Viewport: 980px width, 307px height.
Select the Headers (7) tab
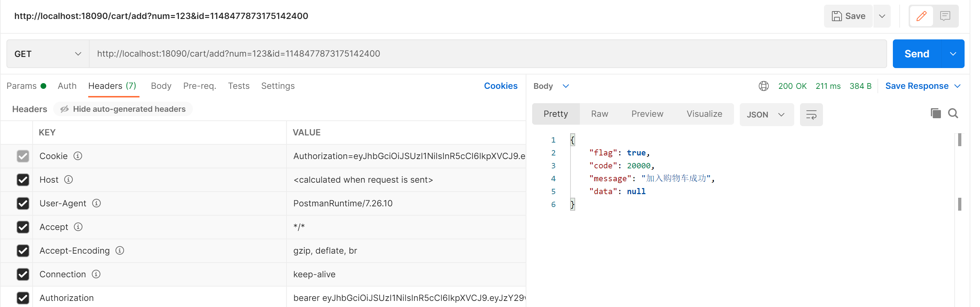112,86
